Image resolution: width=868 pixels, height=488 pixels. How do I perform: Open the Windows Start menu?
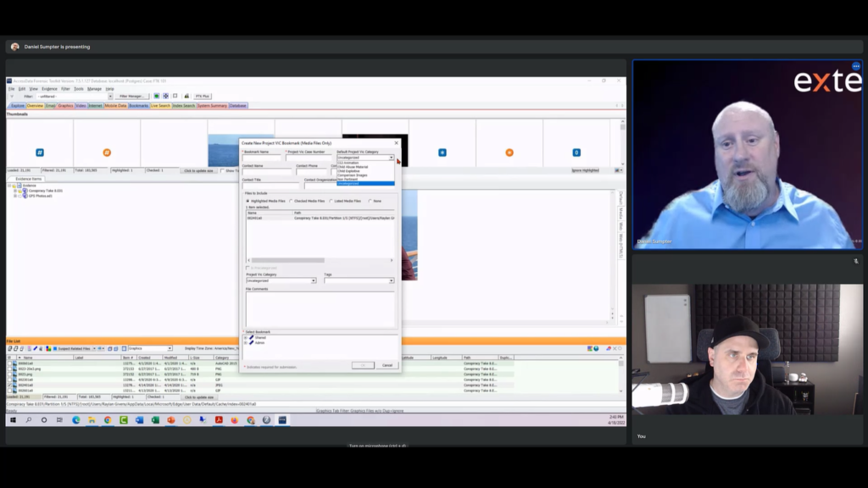click(13, 420)
